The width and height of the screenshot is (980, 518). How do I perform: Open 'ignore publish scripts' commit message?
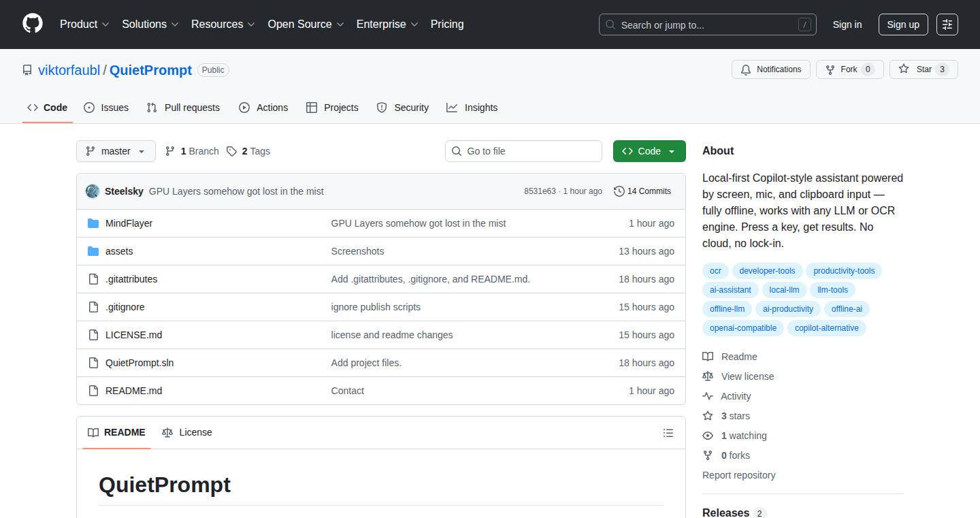pos(376,307)
